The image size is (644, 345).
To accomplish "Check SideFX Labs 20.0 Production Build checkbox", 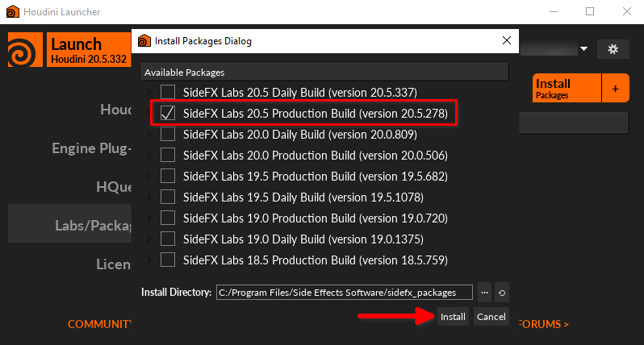I will coord(168,155).
